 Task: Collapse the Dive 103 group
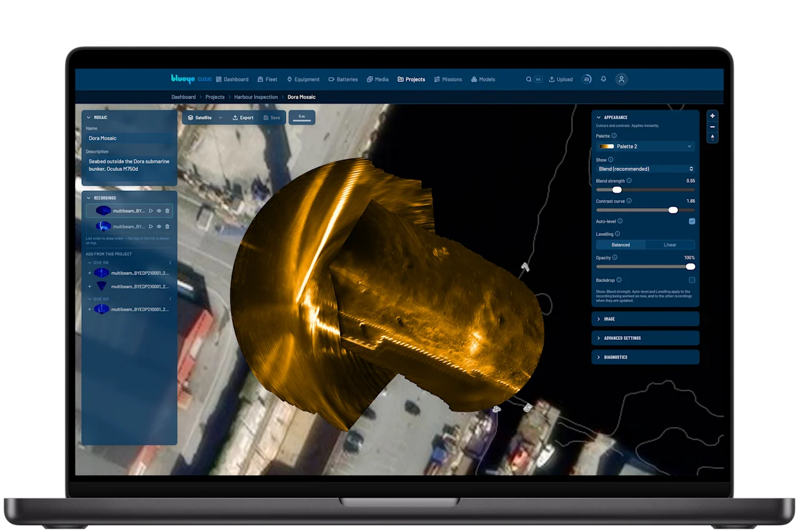89,299
